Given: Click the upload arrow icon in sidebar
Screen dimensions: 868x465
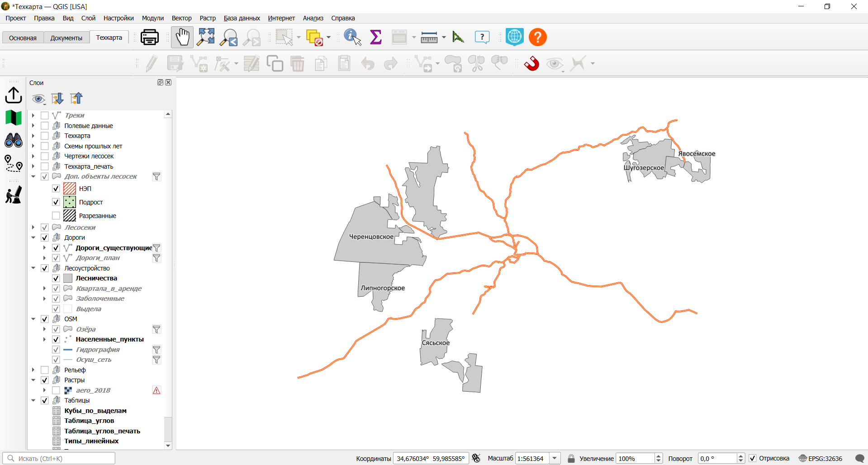Looking at the screenshot, I should [14, 95].
